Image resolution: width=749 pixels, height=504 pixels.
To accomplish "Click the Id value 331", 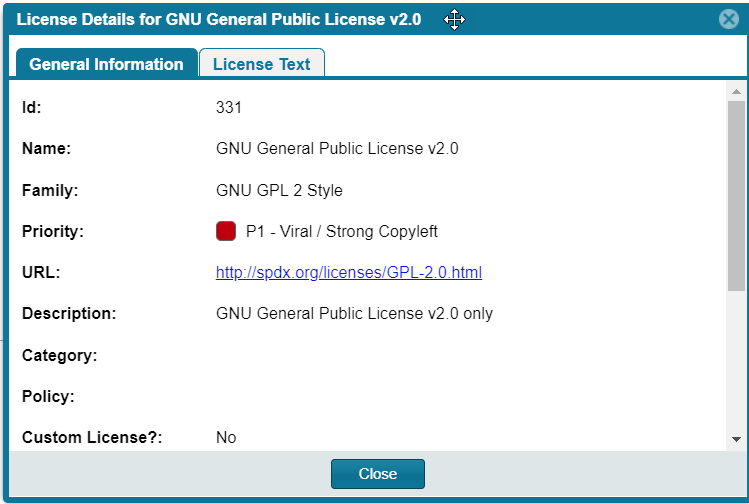I will point(229,107).
